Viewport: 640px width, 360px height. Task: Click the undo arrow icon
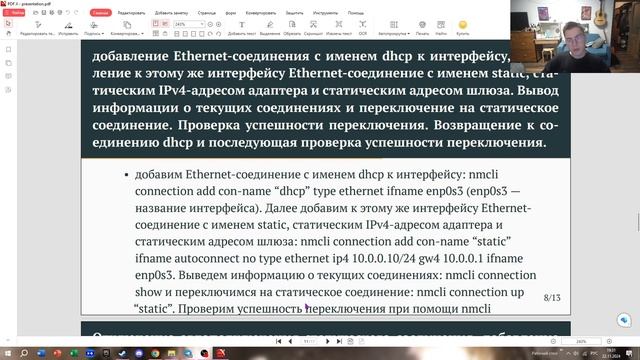pos(68,13)
